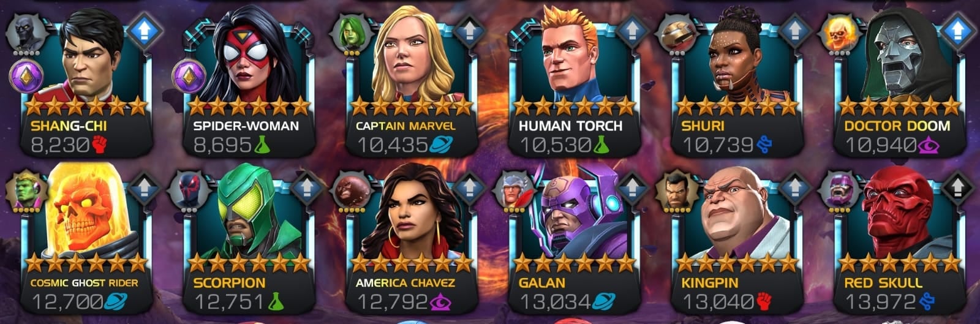Screen dimensions: 980x324
Task: Tap the upgrade arrow on Human Torch card
Action: pos(632,31)
